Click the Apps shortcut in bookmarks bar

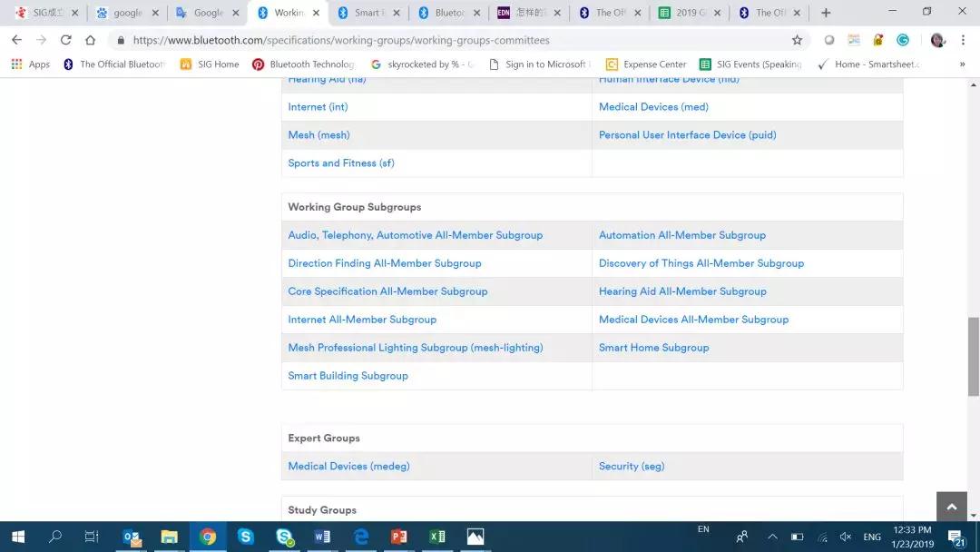[30, 64]
